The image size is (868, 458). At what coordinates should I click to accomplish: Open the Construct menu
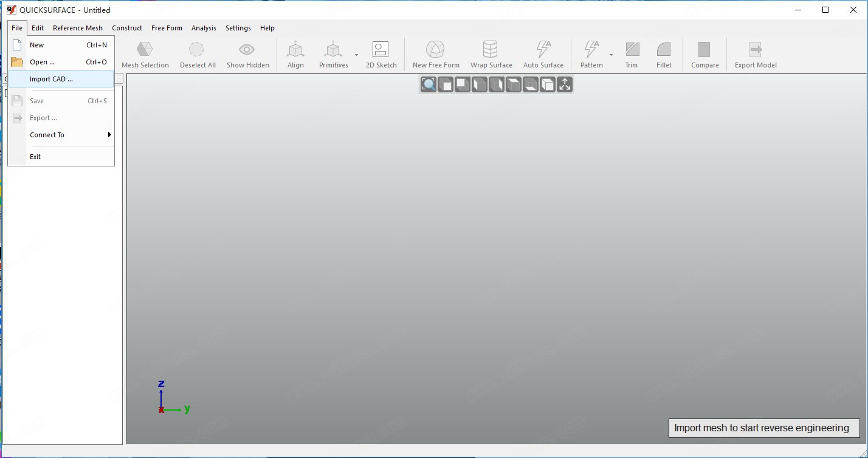[x=127, y=28]
